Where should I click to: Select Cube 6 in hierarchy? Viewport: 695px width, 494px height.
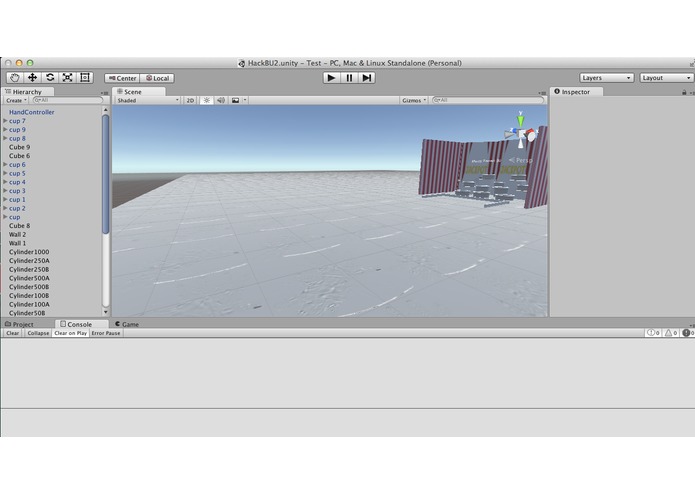click(x=20, y=156)
